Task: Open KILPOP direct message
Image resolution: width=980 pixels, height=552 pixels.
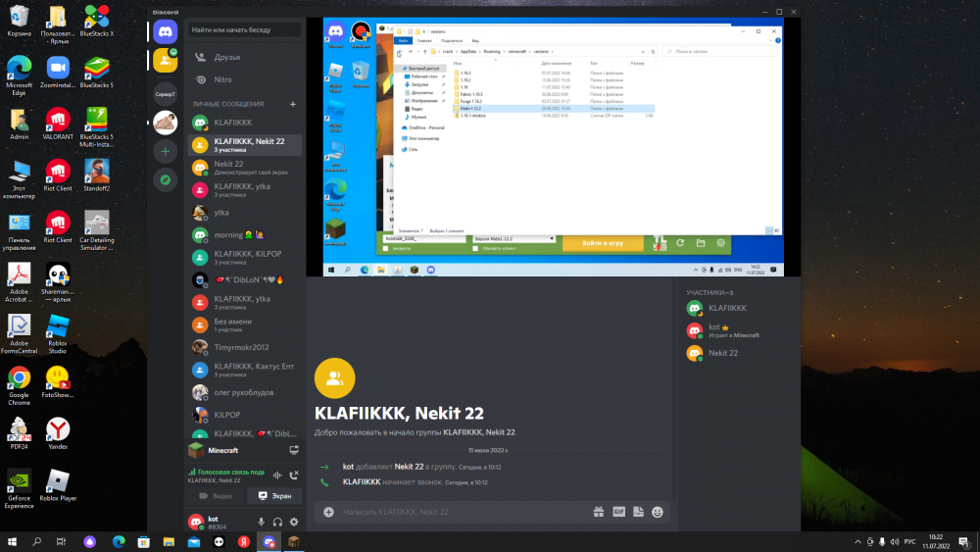Action: coord(244,415)
